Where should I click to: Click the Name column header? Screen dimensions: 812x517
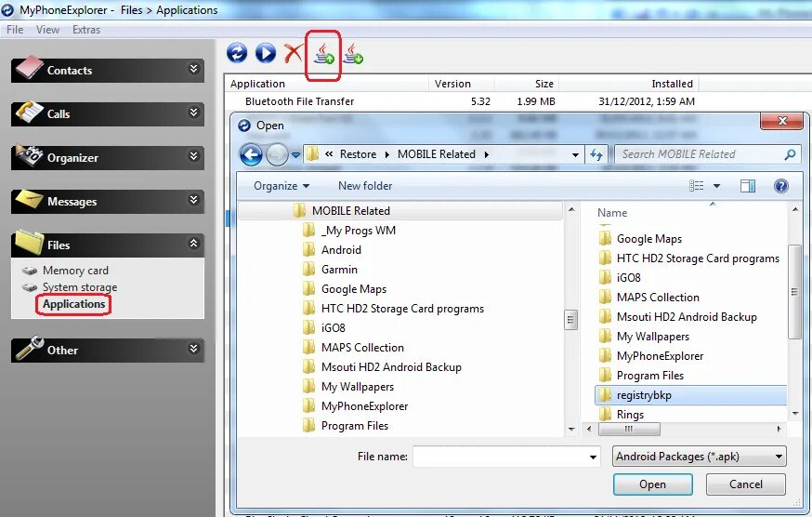[x=612, y=213]
